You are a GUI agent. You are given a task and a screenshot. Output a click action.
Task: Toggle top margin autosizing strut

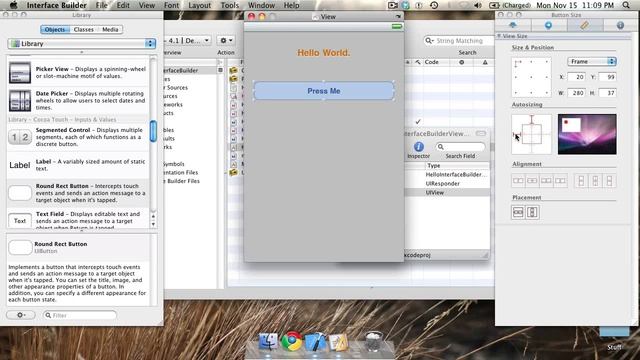(531, 120)
